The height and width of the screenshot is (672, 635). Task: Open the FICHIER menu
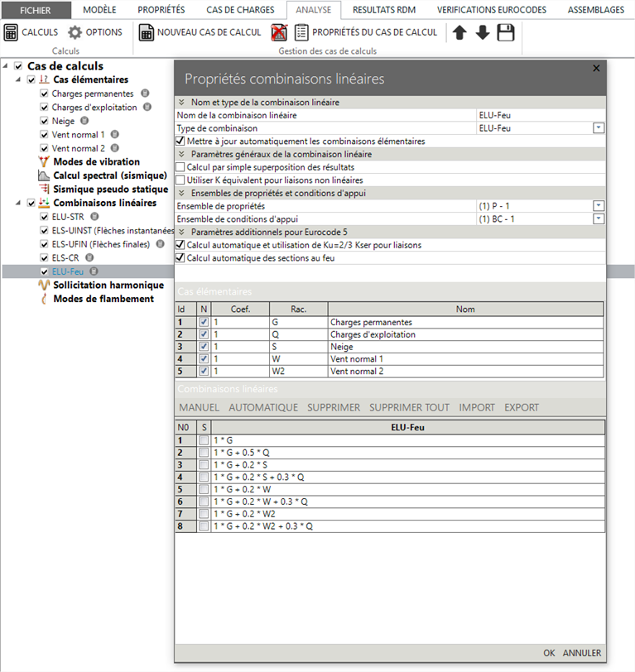(36, 10)
